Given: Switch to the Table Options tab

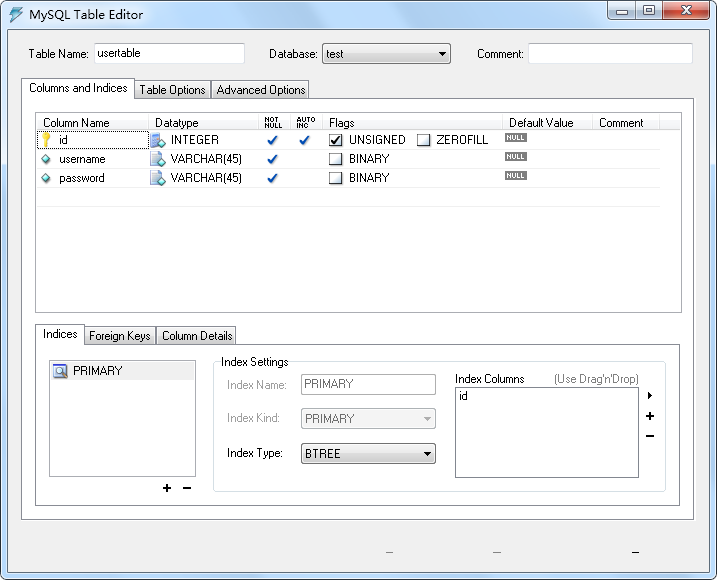Looking at the screenshot, I should click(172, 90).
